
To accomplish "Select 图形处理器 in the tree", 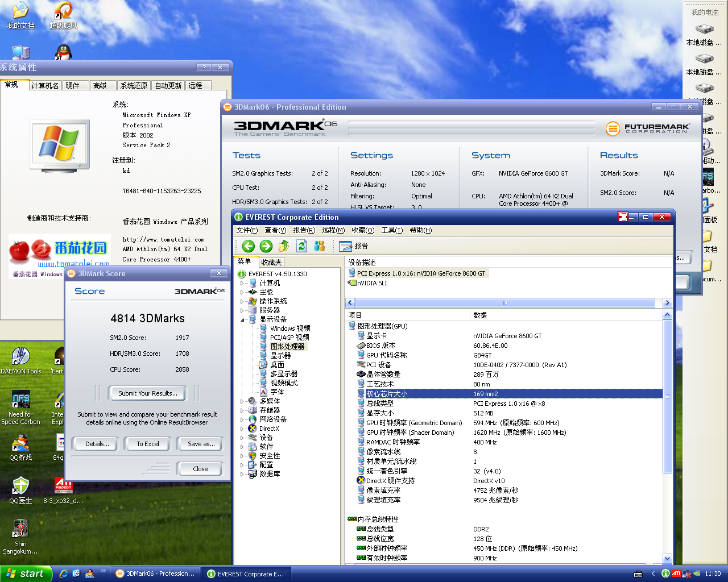I will click(x=287, y=347).
